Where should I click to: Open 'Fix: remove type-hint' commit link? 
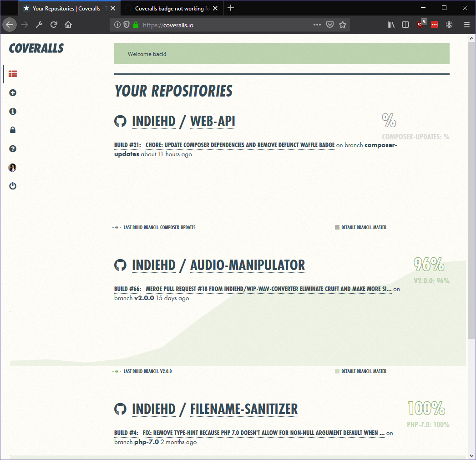[x=264, y=433]
